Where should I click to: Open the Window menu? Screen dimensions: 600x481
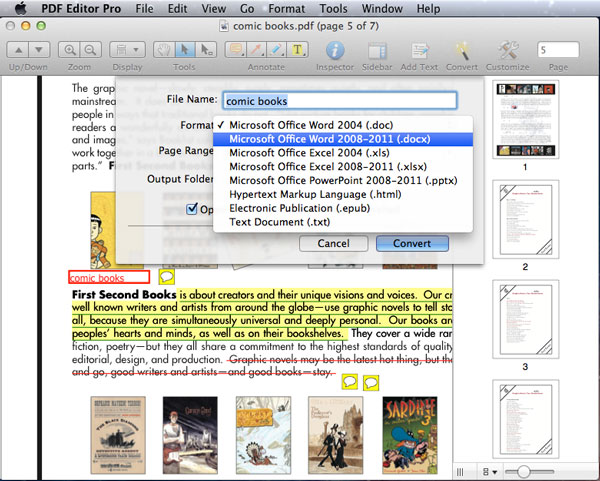382,8
